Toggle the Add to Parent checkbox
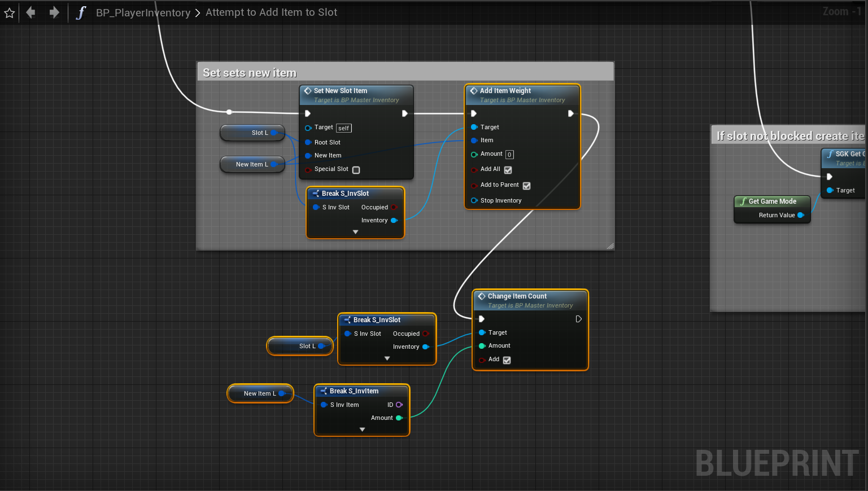 point(526,186)
